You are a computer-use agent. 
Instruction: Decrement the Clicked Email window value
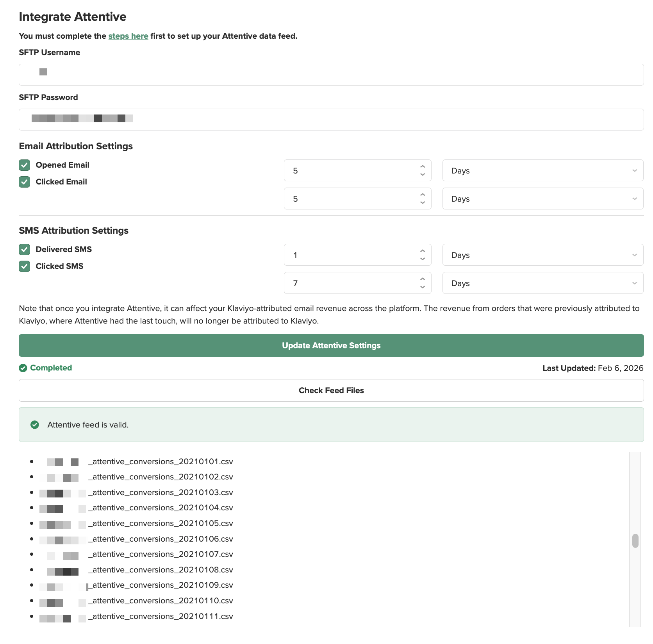point(423,202)
